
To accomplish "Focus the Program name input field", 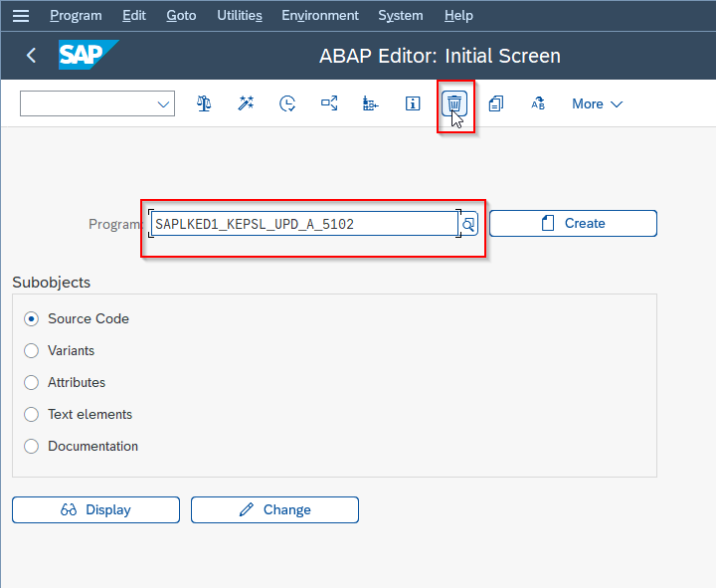I will (x=304, y=224).
